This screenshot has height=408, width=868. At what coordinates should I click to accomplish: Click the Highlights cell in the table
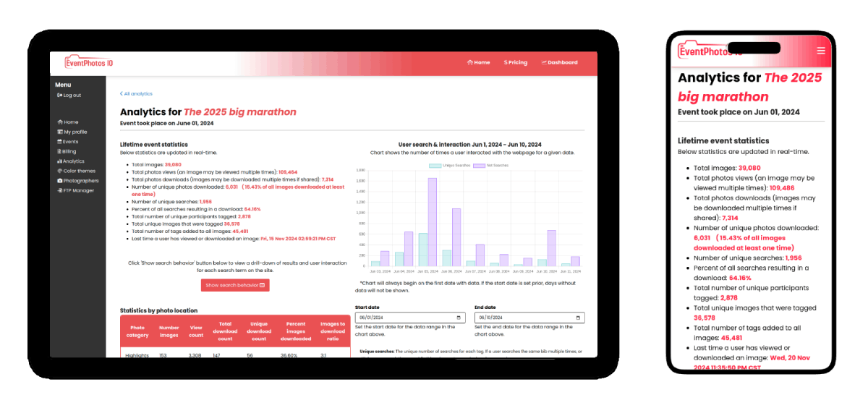[x=137, y=355]
